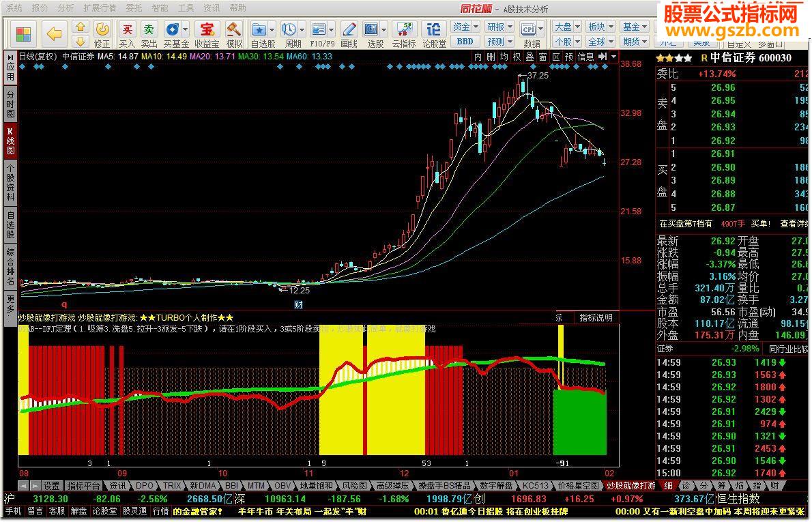Click the left scroll arrow before 设置
The width and height of the screenshot is (812, 522).
coord(23,486)
